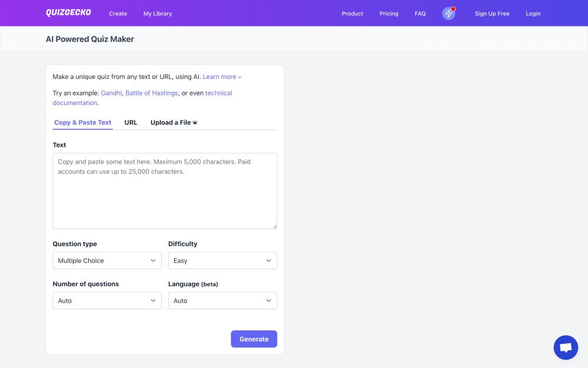Switch to the URL tab

(131, 122)
